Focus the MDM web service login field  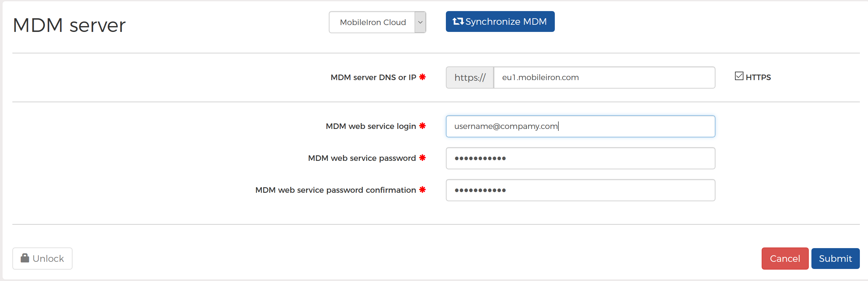point(580,126)
